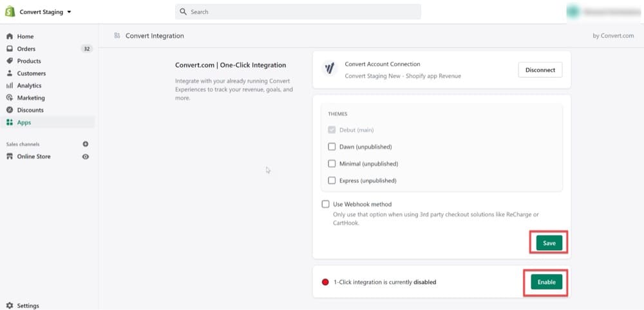Click the Products tag icon
This screenshot has height=310, width=644.
pos(10,61)
